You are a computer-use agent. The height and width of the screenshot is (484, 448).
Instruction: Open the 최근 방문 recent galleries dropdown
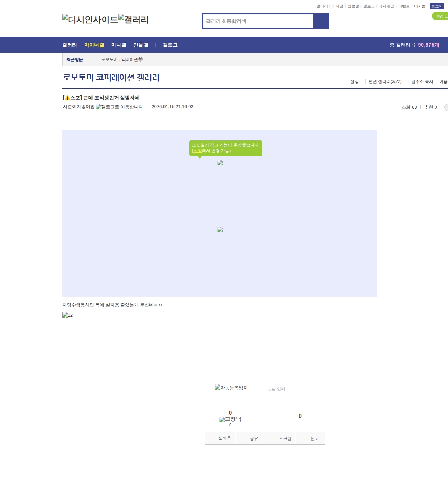[74, 59]
